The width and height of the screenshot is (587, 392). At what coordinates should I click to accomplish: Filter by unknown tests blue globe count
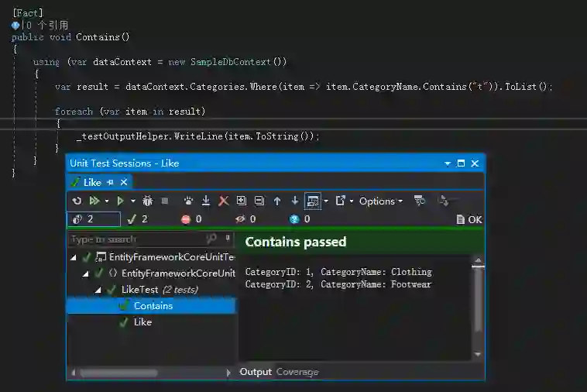tap(300, 219)
